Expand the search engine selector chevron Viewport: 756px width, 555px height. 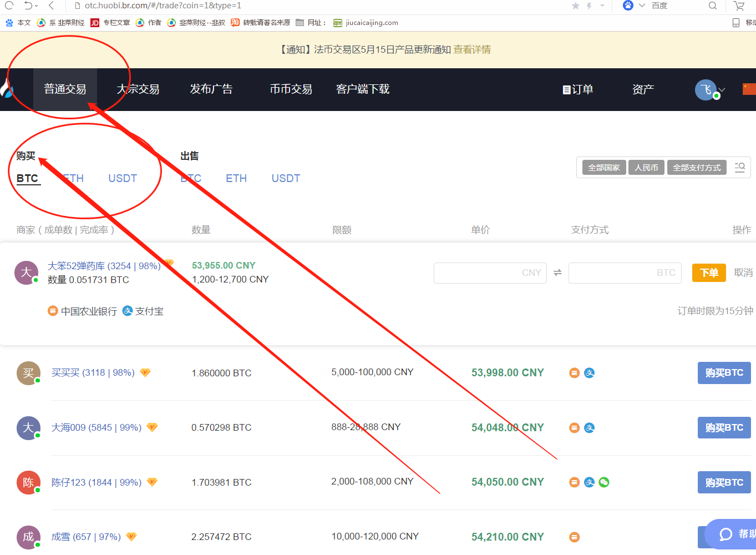[642, 6]
